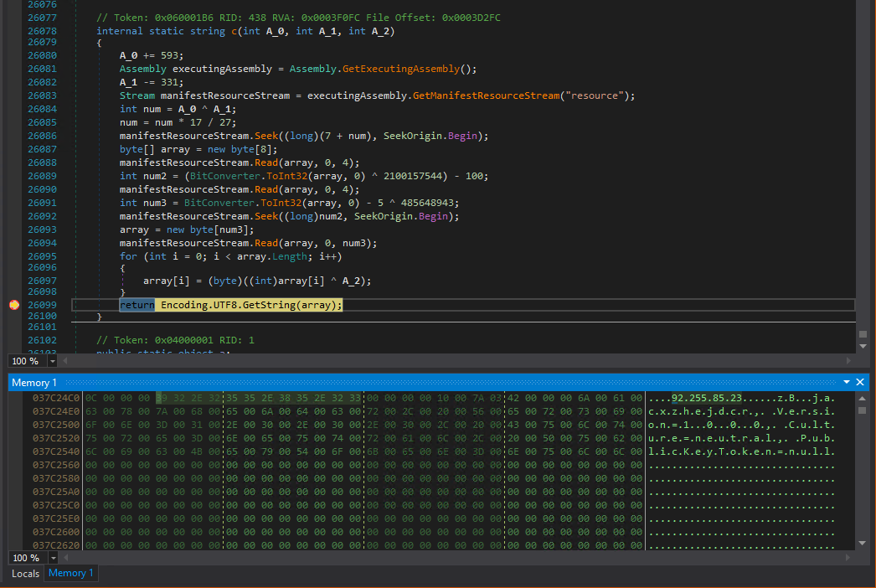The image size is (876, 588).
Task: Click the Token 0x060001B6 comment line
Action: 298,18
